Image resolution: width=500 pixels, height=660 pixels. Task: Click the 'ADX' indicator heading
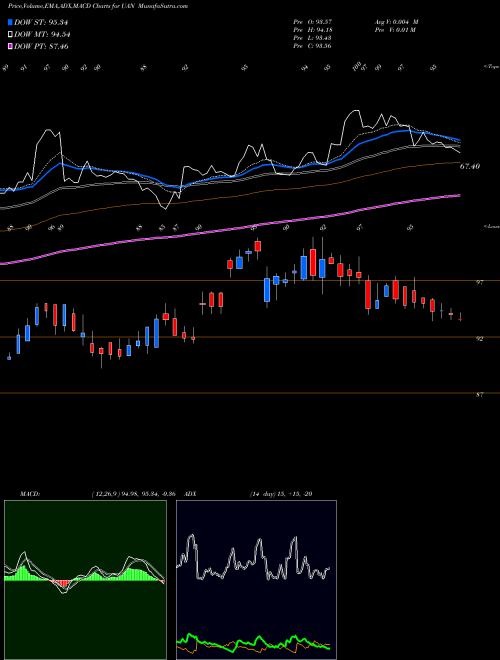190,494
